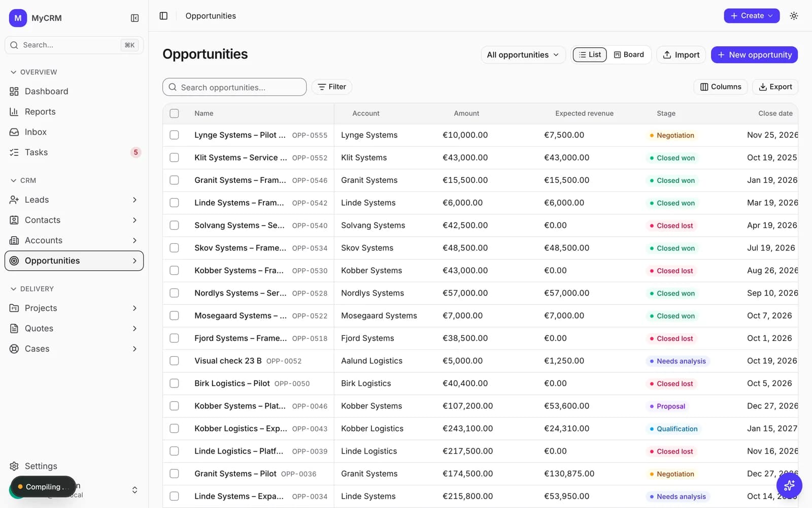The height and width of the screenshot is (508, 812).
Task: Sort by the Stage column header
Action: click(666, 113)
